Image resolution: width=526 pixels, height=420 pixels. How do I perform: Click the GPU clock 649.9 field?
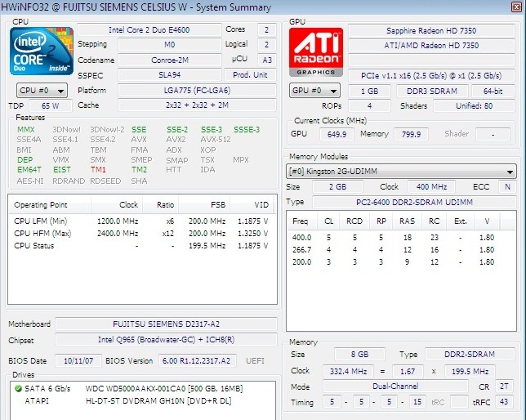337,134
